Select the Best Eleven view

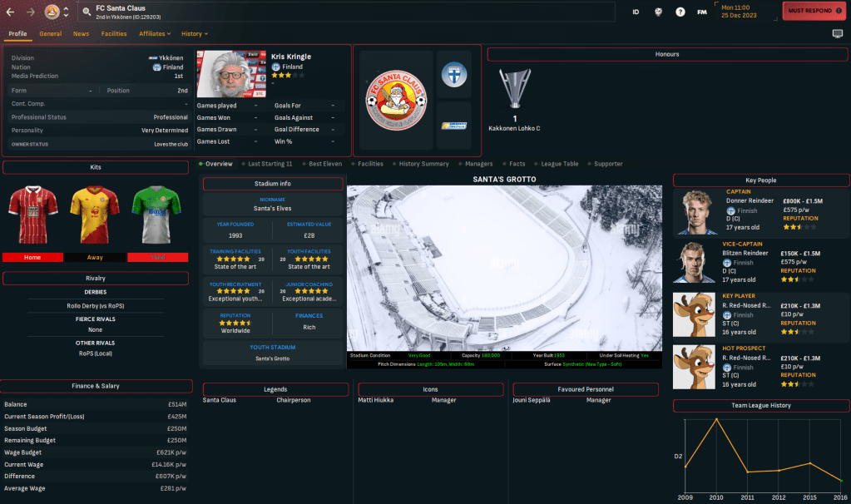pyautogui.click(x=324, y=164)
